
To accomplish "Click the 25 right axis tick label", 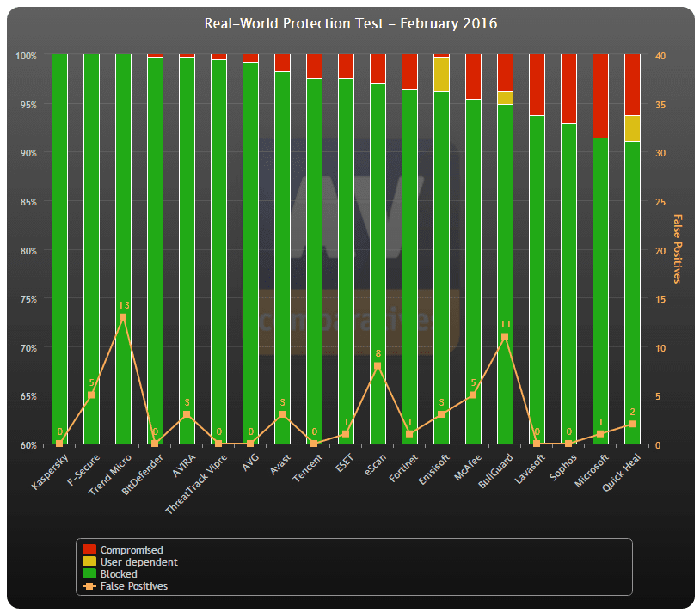I will click(x=660, y=202).
